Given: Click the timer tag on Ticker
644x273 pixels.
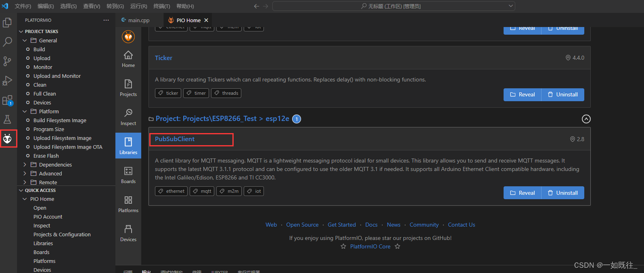Looking at the screenshot, I should point(196,93).
